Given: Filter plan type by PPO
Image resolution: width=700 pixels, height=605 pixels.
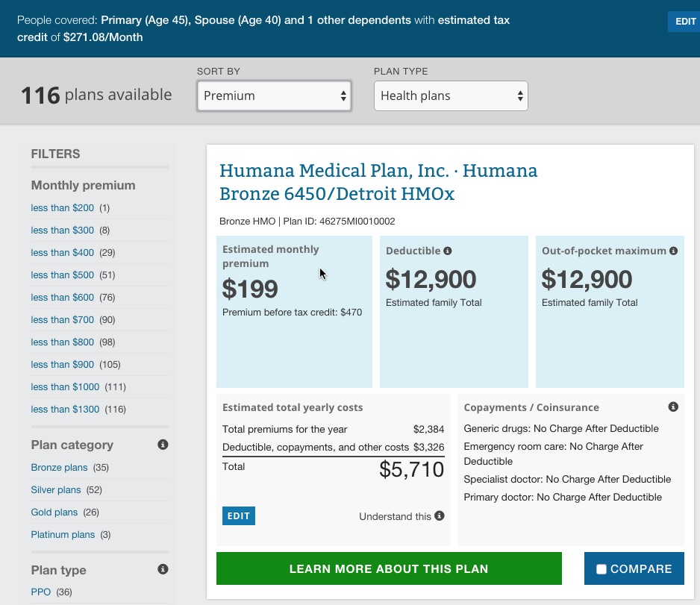Looking at the screenshot, I should pyautogui.click(x=41, y=592).
